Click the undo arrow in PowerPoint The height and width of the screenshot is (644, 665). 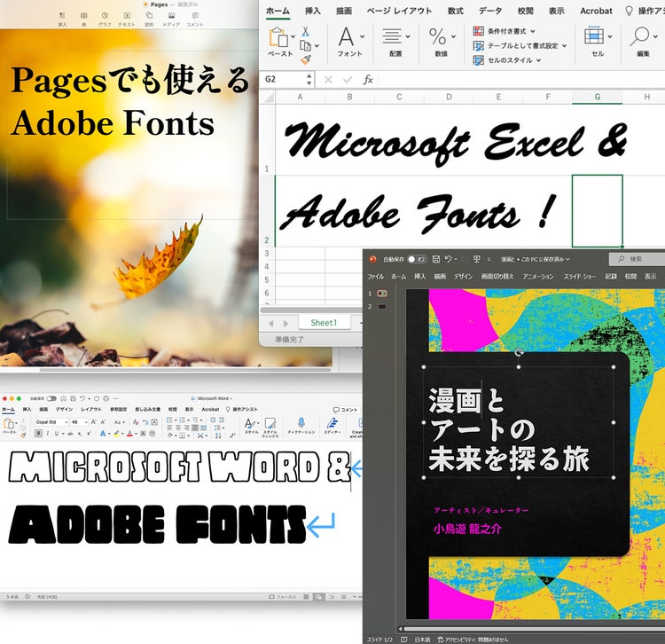tap(450, 259)
